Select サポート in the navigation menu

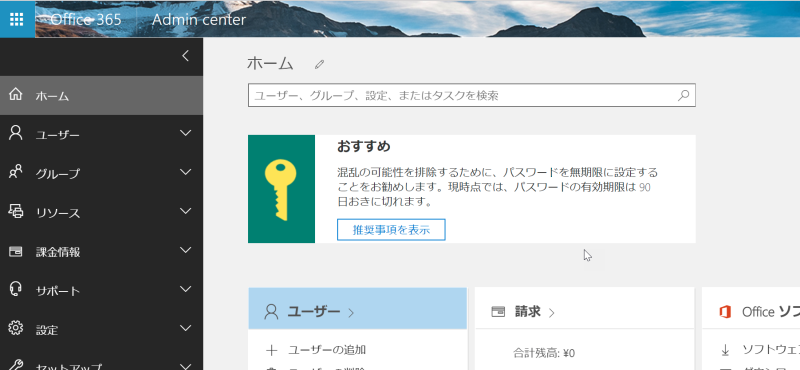click(x=101, y=290)
